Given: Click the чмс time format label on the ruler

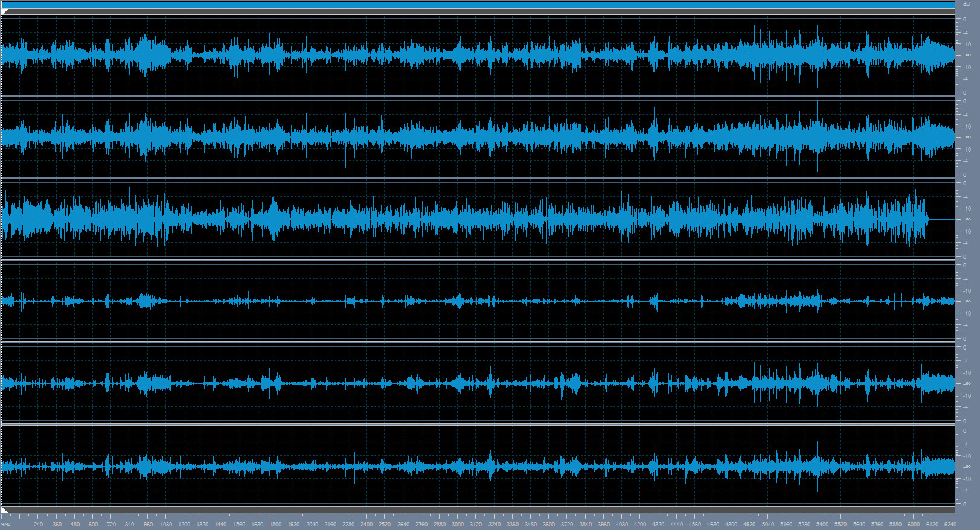Looking at the screenshot, I should coord(6,524).
